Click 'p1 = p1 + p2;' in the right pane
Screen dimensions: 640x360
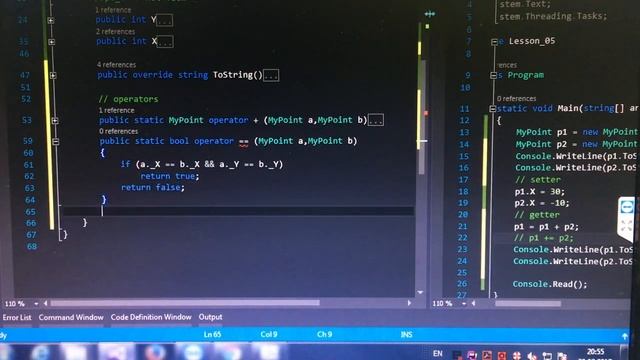(x=546, y=227)
